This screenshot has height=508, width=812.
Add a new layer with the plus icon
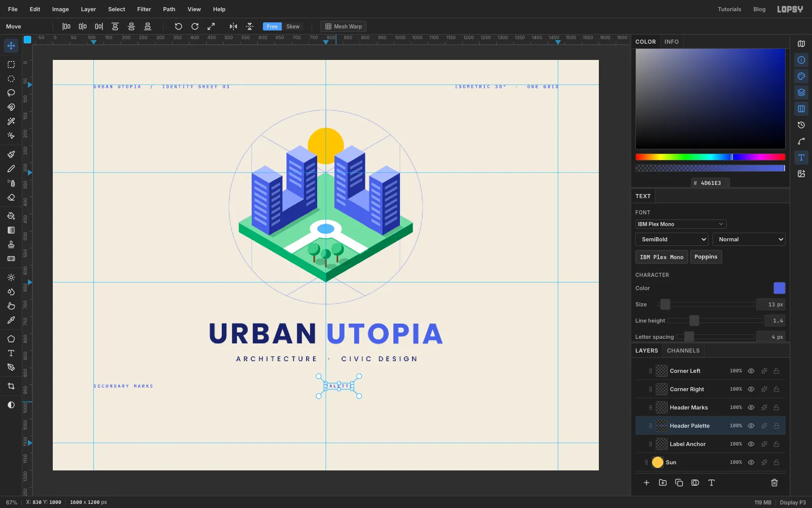pyautogui.click(x=647, y=483)
